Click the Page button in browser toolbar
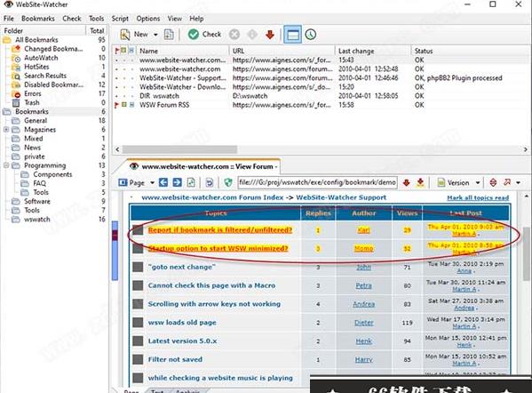Image resolution: width=532 pixels, height=393 pixels. (x=131, y=183)
